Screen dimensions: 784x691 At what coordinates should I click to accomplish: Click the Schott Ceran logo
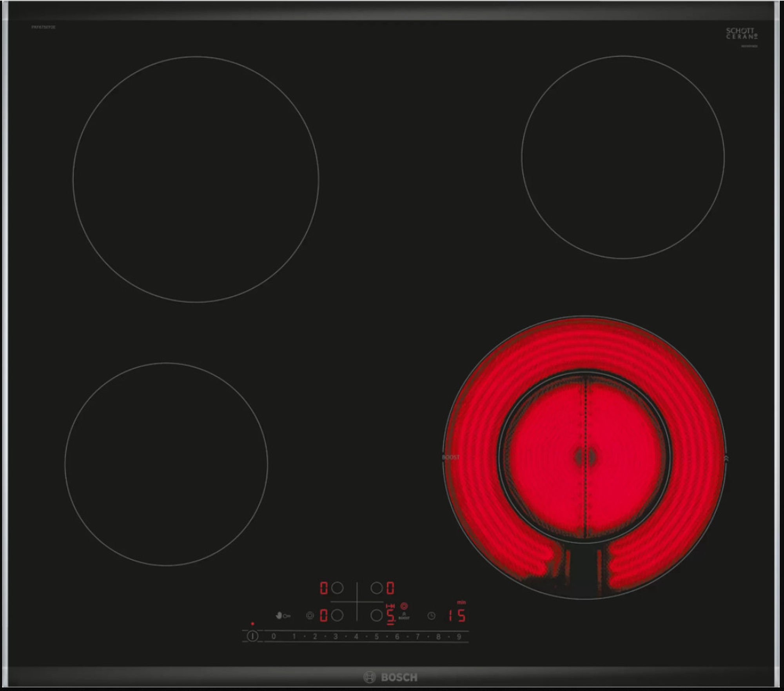point(741,33)
